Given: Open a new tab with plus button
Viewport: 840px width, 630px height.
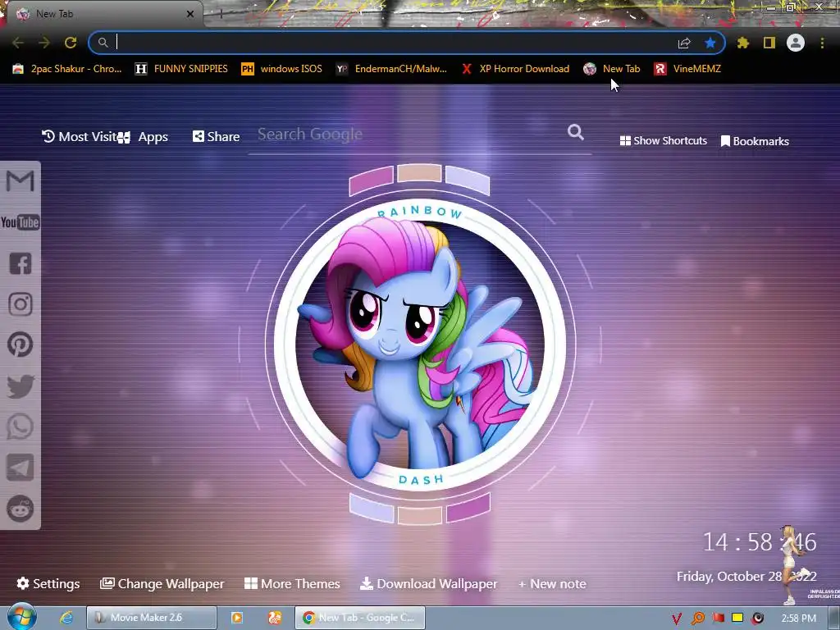Looking at the screenshot, I should tap(221, 14).
